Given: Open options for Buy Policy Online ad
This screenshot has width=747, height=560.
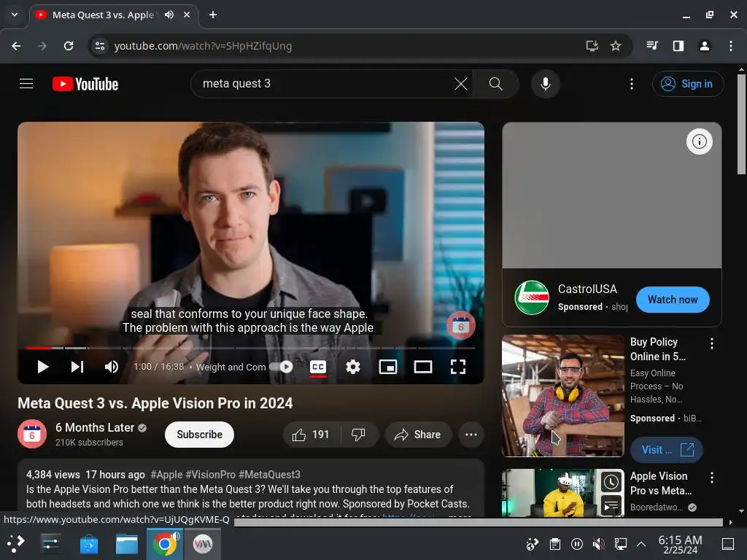Looking at the screenshot, I should tap(712, 343).
